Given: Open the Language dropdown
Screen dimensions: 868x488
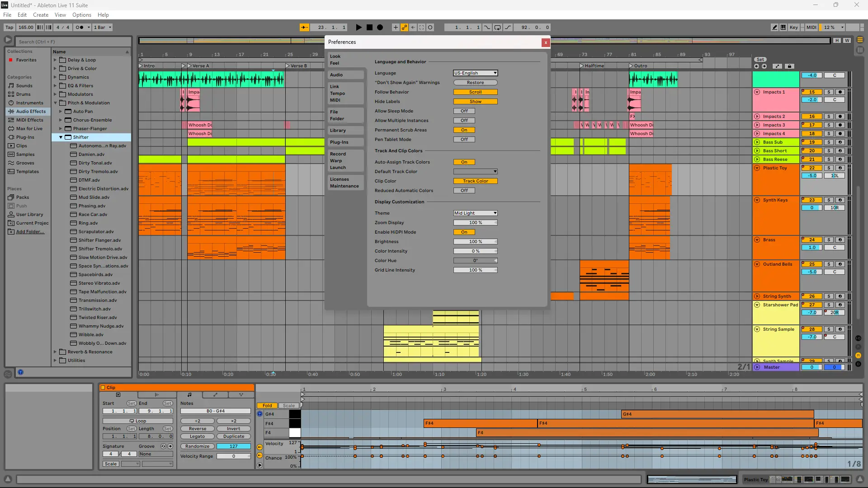Looking at the screenshot, I should pyautogui.click(x=475, y=73).
